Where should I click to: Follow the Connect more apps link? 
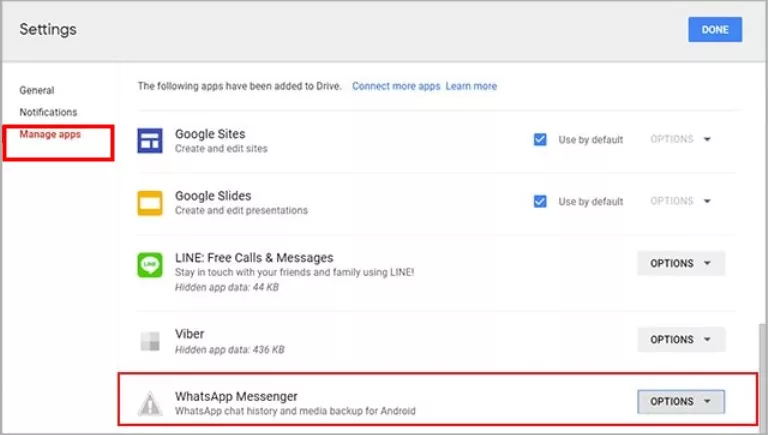click(396, 86)
